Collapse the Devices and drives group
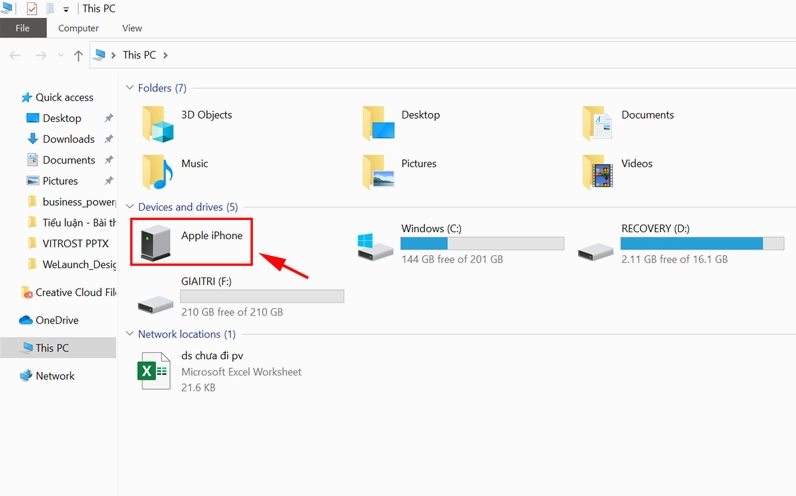The width and height of the screenshot is (796, 496). (x=130, y=207)
